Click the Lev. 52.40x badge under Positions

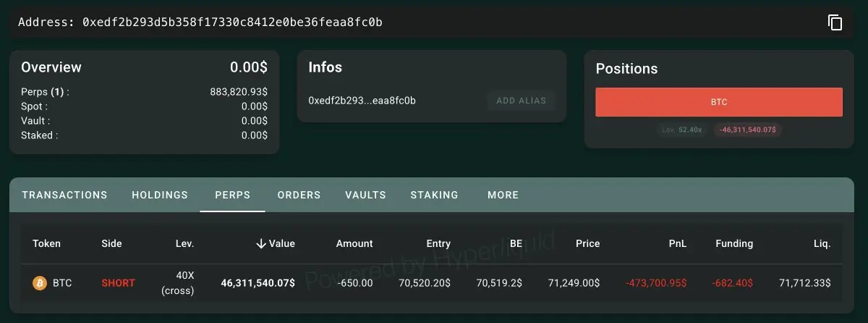[682, 130]
